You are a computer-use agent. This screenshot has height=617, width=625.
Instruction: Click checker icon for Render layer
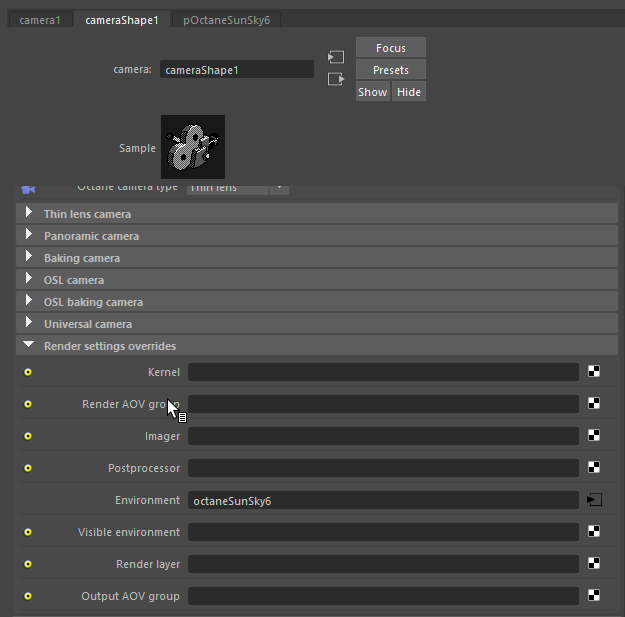click(594, 564)
